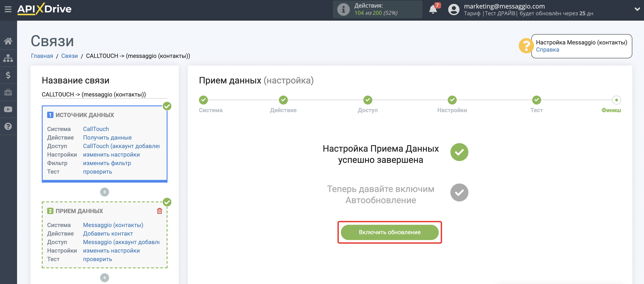The height and width of the screenshot is (284, 644).
Task: Add a step below the data source
Action: pos(104,192)
